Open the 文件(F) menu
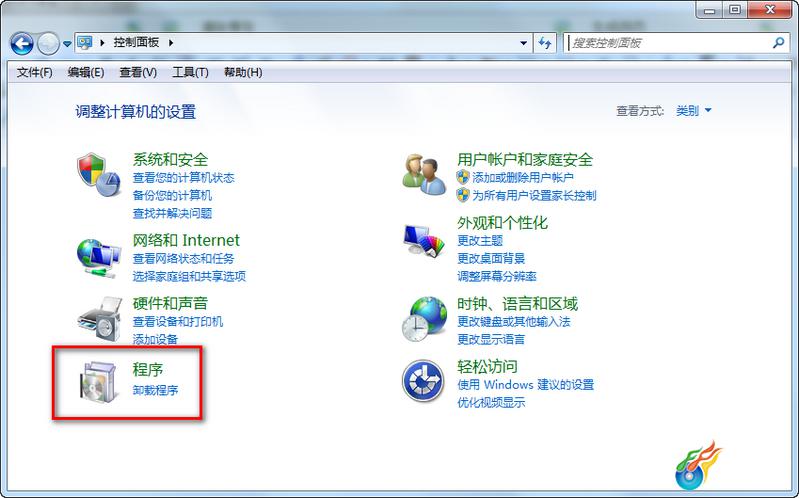Image resolution: width=799 pixels, height=498 pixels. pyautogui.click(x=35, y=72)
